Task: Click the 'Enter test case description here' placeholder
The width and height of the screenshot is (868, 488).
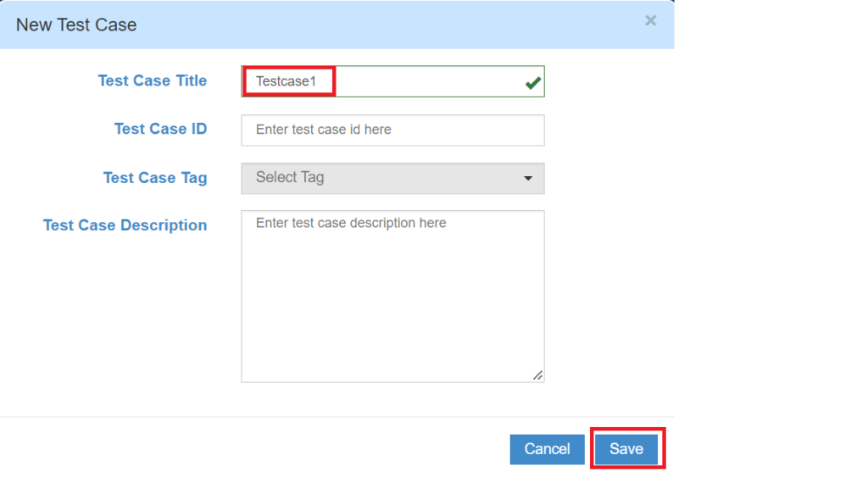Action: (350, 224)
